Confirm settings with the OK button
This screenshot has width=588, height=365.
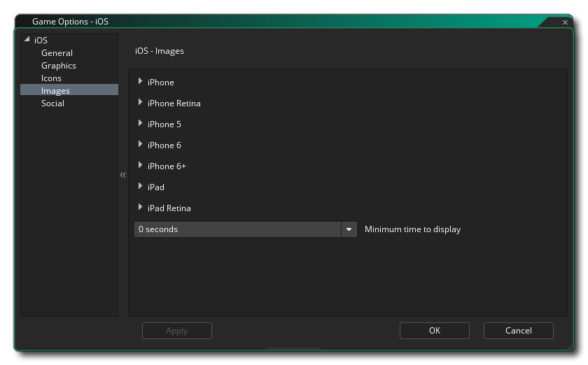[x=434, y=331]
